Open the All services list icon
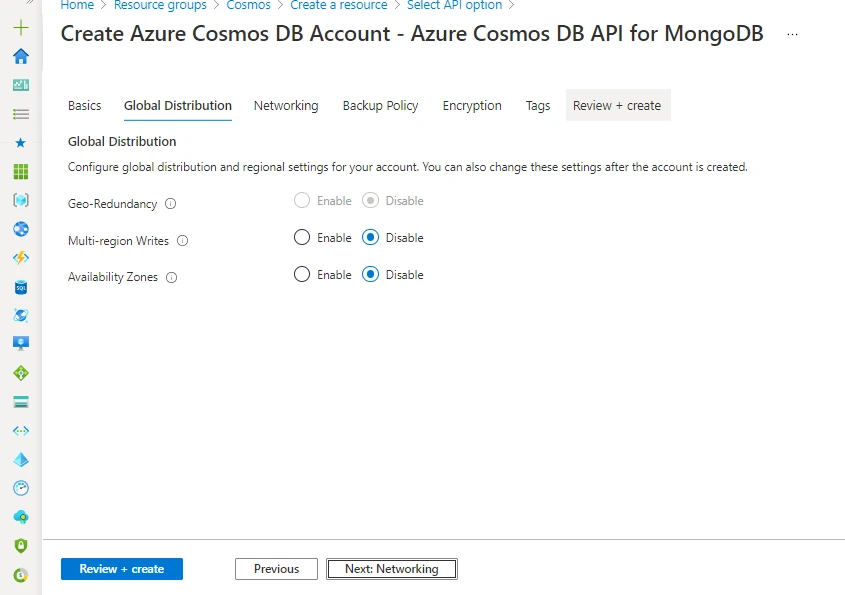 point(21,113)
